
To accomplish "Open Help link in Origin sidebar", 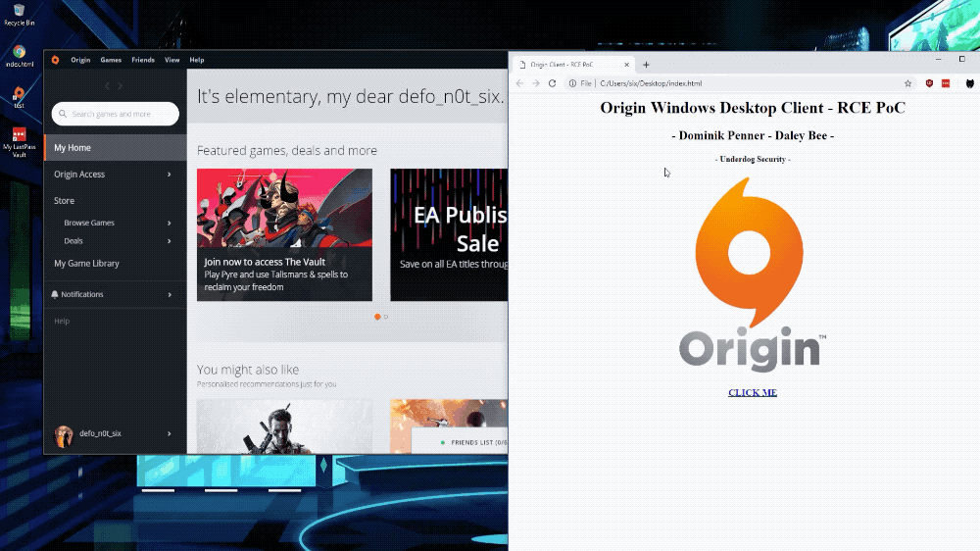I will coord(62,321).
